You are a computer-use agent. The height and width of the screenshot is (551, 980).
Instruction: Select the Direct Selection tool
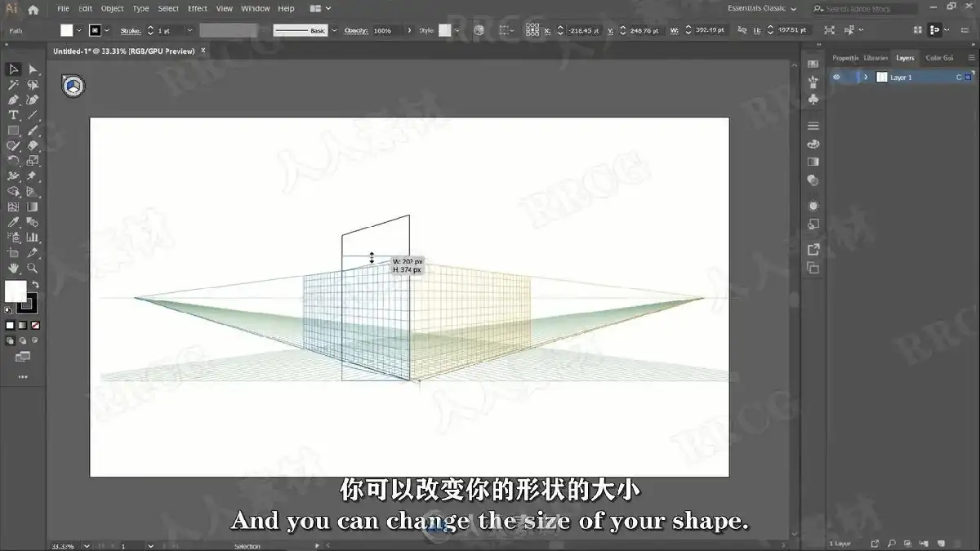tap(33, 69)
